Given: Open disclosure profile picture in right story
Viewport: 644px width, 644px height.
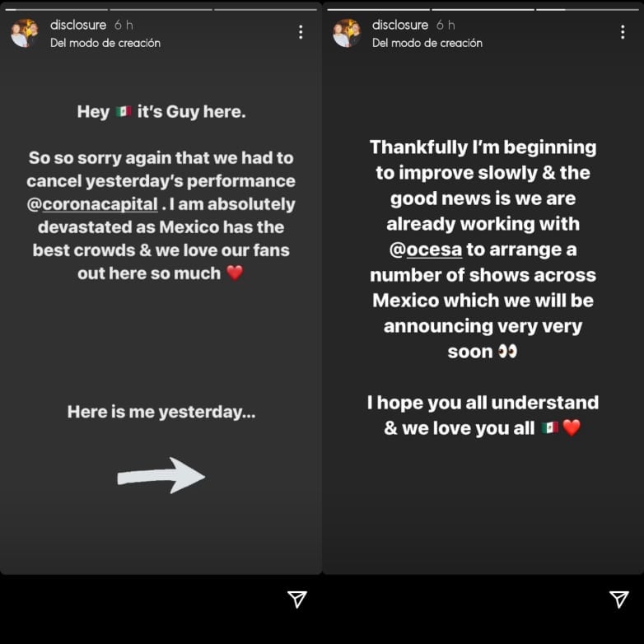Looking at the screenshot, I should 347,33.
